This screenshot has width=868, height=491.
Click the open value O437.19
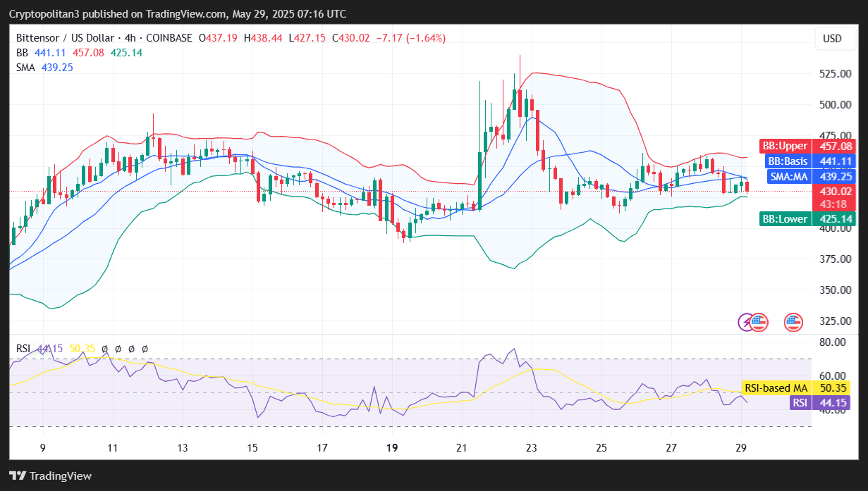219,38
